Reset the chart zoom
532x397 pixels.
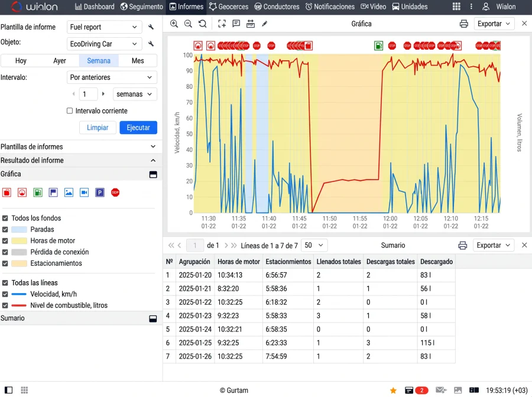203,24
